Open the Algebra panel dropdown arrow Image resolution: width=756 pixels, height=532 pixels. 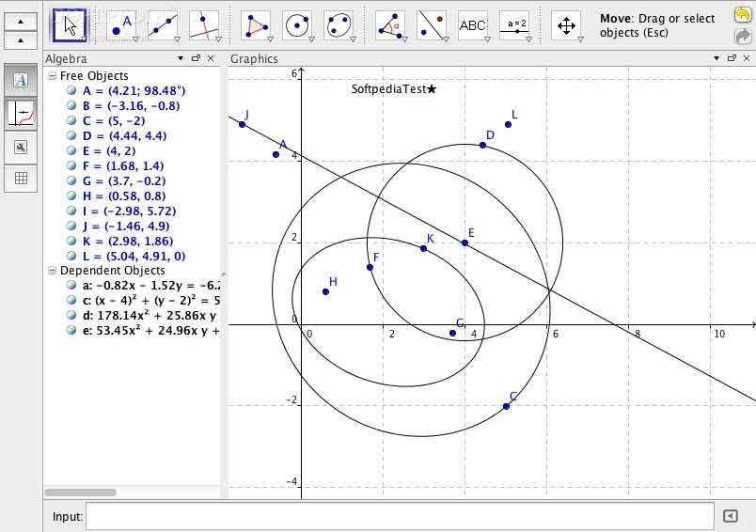pos(181,58)
